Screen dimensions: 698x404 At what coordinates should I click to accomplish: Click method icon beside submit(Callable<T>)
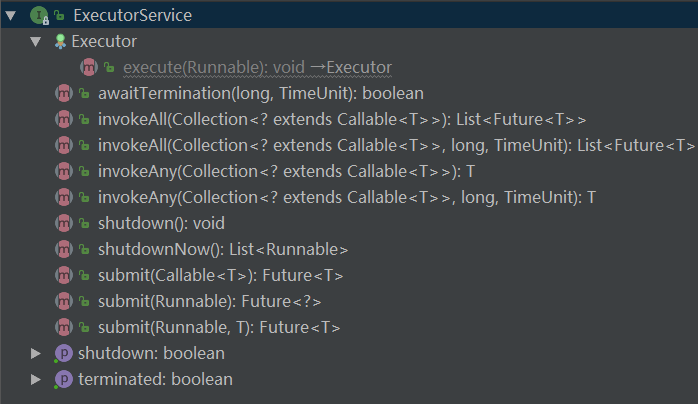coord(62,275)
